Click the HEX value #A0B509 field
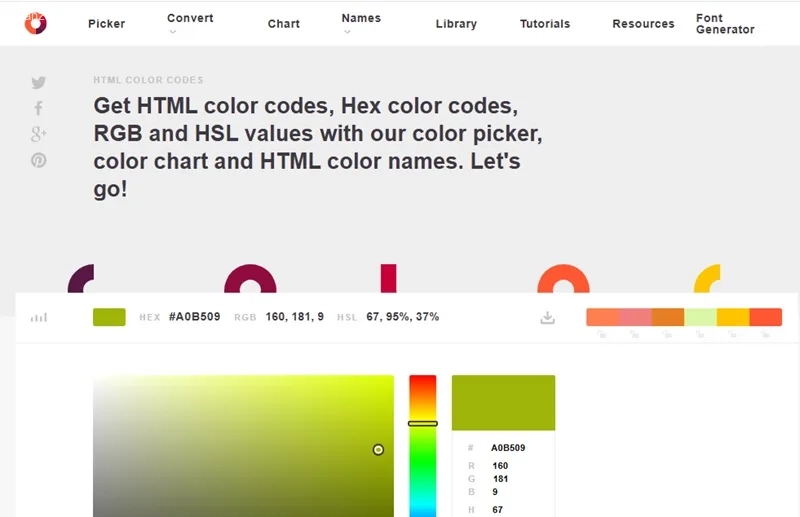The height and width of the screenshot is (517, 800). (x=194, y=317)
